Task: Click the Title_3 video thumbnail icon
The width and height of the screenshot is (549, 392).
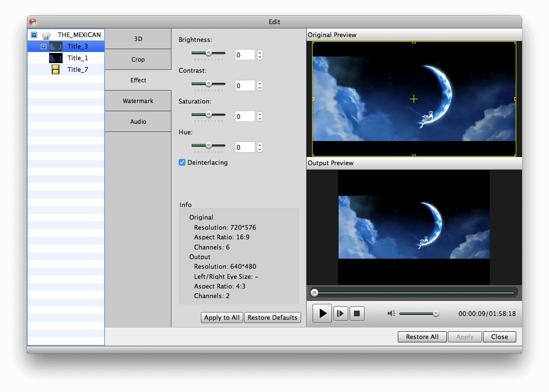Action: click(x=56, y=46)
